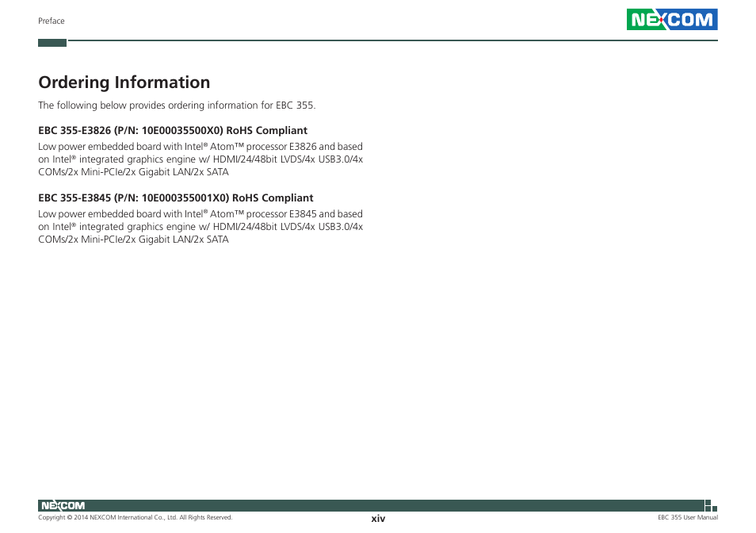Click the line 'The following below provides ordering information'
This screenshot has width=756, height=533.
177,105
